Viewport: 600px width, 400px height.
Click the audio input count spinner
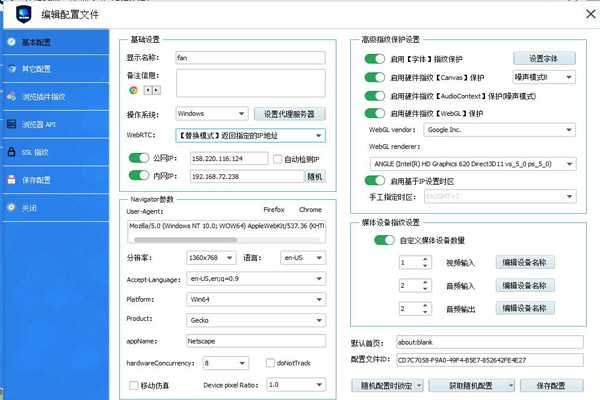click(415, 286)
